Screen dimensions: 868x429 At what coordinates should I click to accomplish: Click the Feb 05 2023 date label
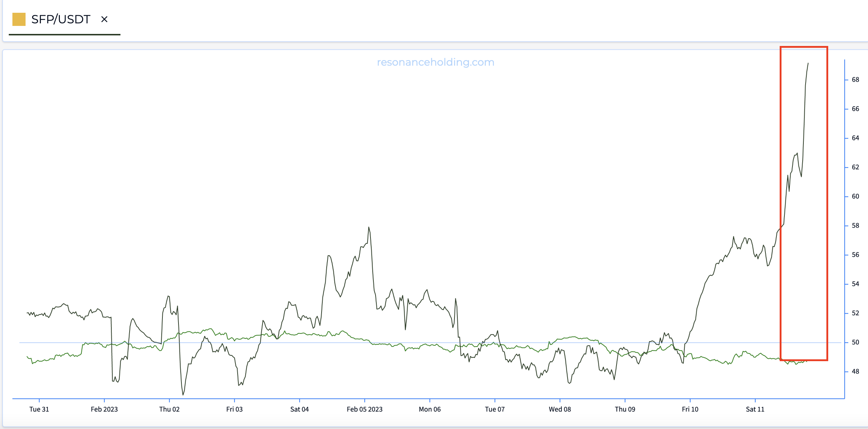tap(364, 409)
